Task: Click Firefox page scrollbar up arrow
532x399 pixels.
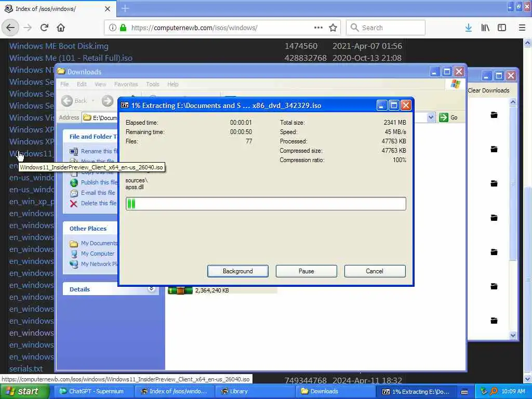Action: point(528,43)
